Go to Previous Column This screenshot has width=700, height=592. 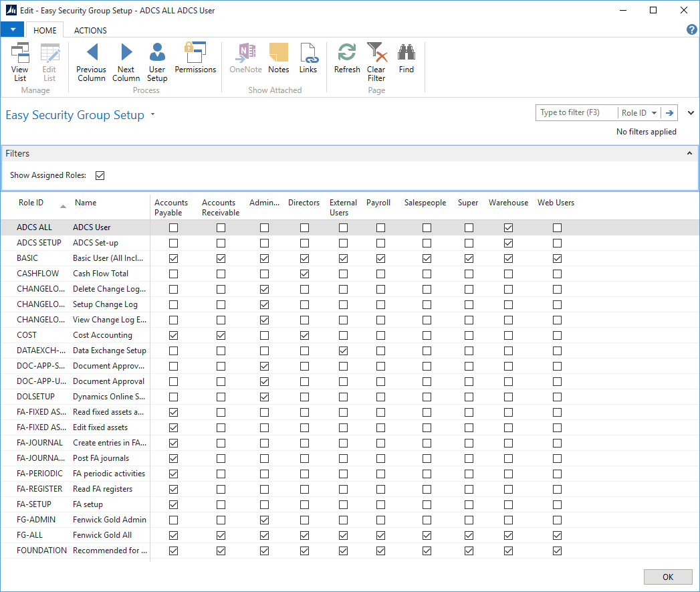pyautogui.click(x=91, y=62)
